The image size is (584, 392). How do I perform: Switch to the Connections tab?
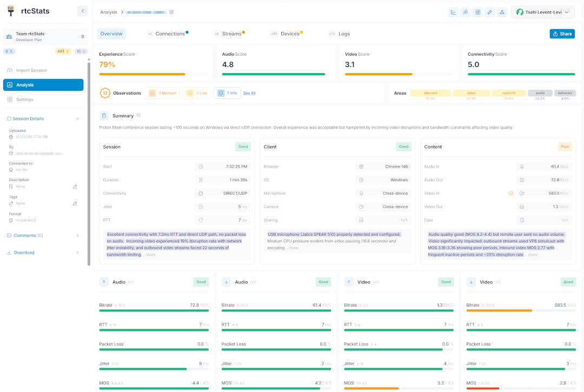click(170, 34)
